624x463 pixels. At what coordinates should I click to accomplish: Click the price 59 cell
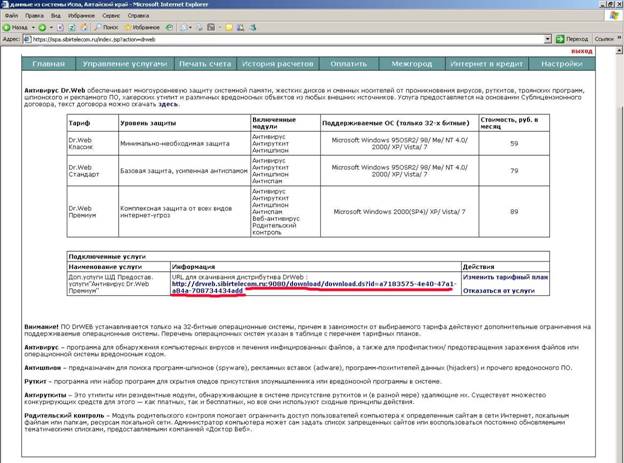tap(514, 143)
